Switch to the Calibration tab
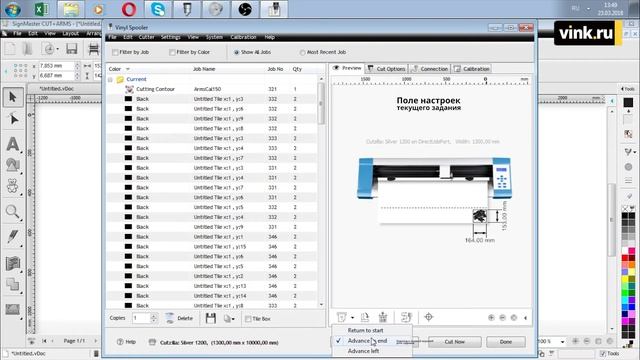 pos(471,69)
